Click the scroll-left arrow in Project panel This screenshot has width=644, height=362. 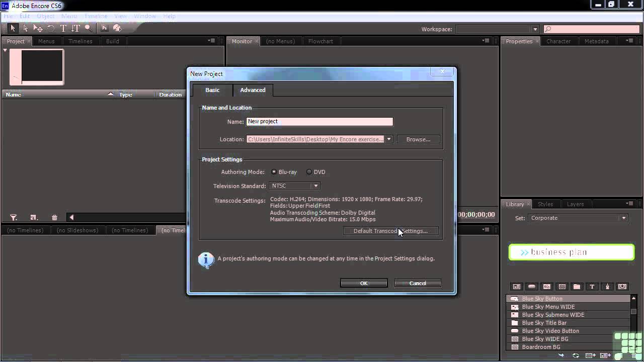(x=71, y=218)
